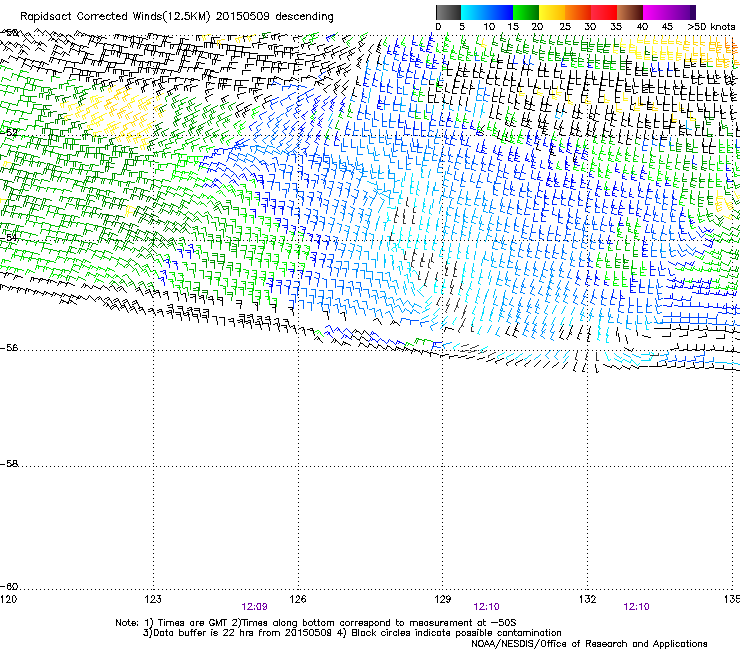This screenshot has width=740, height=650.
Task: Click the orange 25-30 knots color segment
Action: pyautogui.click(x=578, y=12)
